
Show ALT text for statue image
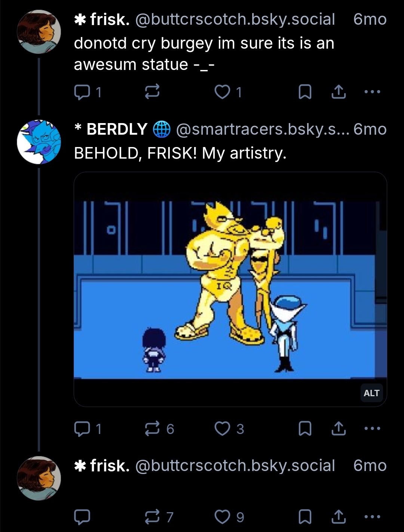point(371,393)
